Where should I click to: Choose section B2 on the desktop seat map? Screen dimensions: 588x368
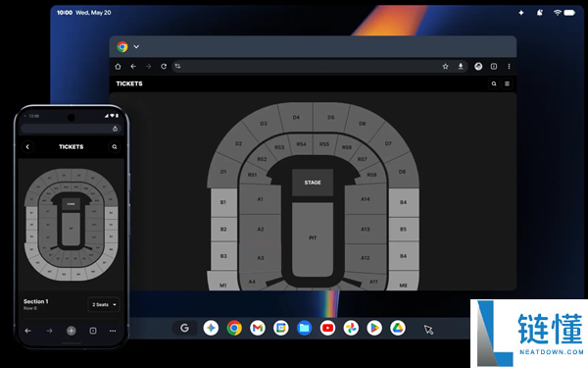click(223, 229)
